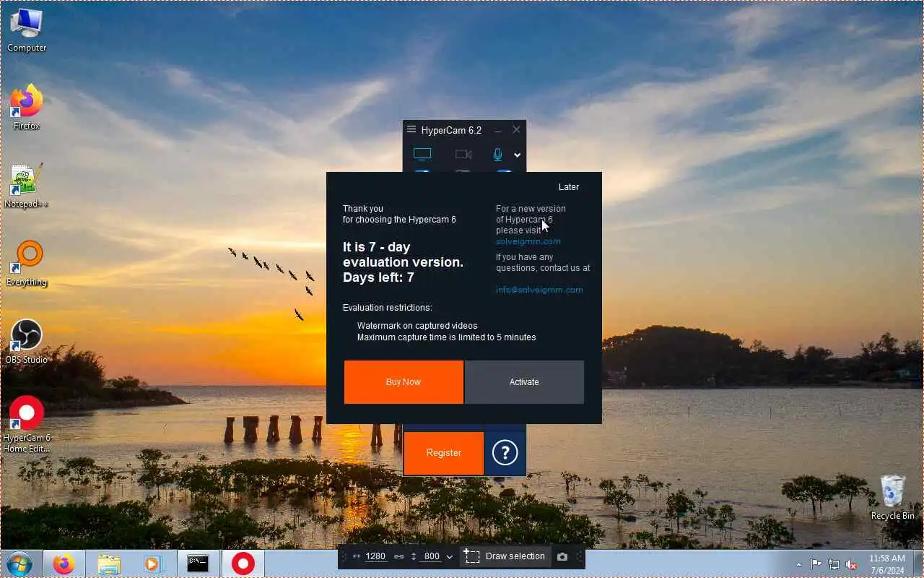Show hidden system tray icons

(x=798, y=564)
